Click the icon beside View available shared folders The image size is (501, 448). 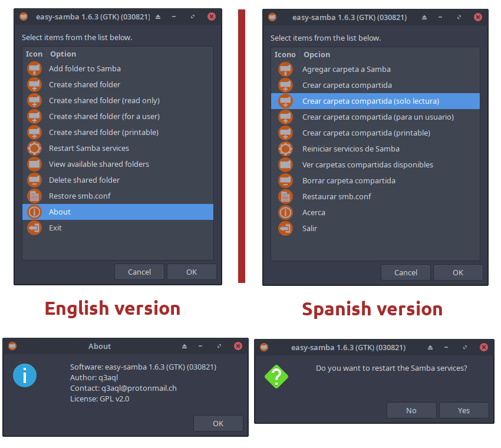[x=34, y=164]
